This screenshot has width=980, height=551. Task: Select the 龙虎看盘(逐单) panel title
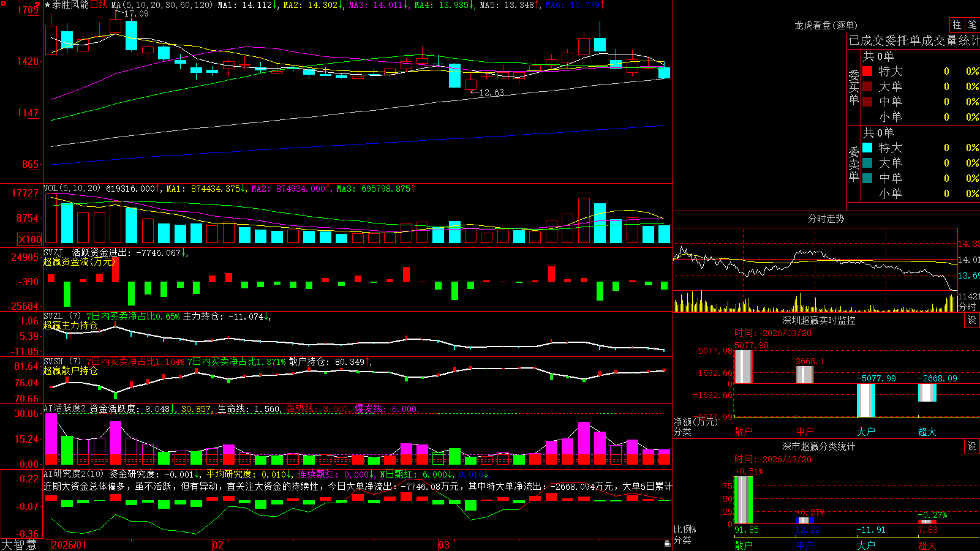point(826,25)
